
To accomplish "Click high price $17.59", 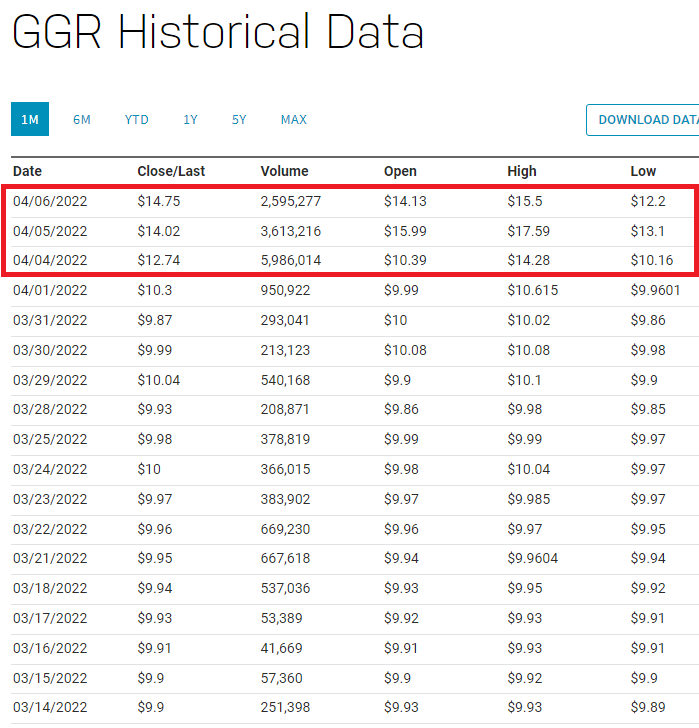I will (x=529, y=231).
